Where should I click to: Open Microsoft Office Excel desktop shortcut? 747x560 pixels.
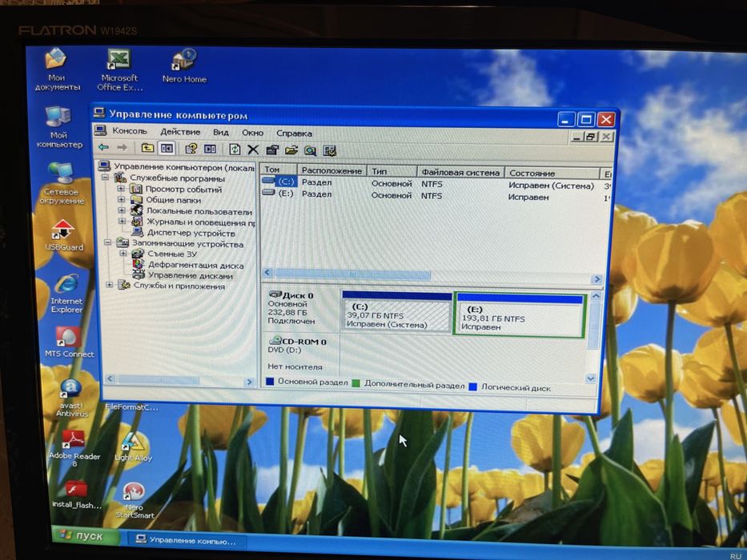tap(119, 70)
